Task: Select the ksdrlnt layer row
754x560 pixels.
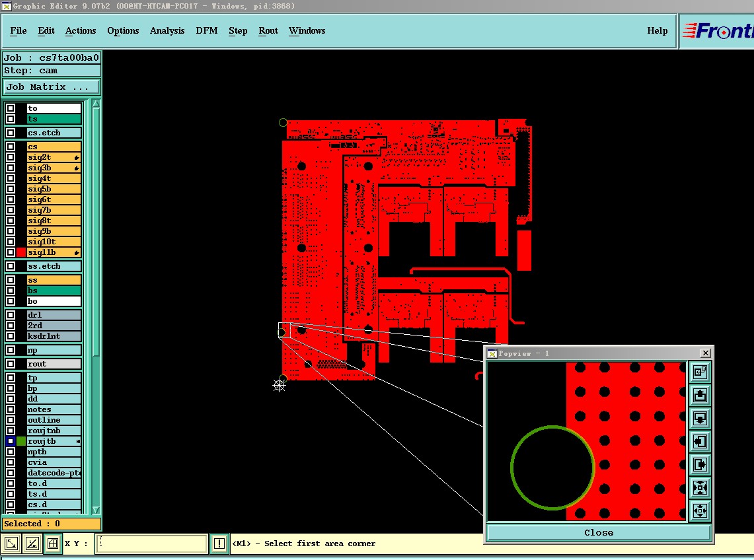Action: (x=54, y=336)
